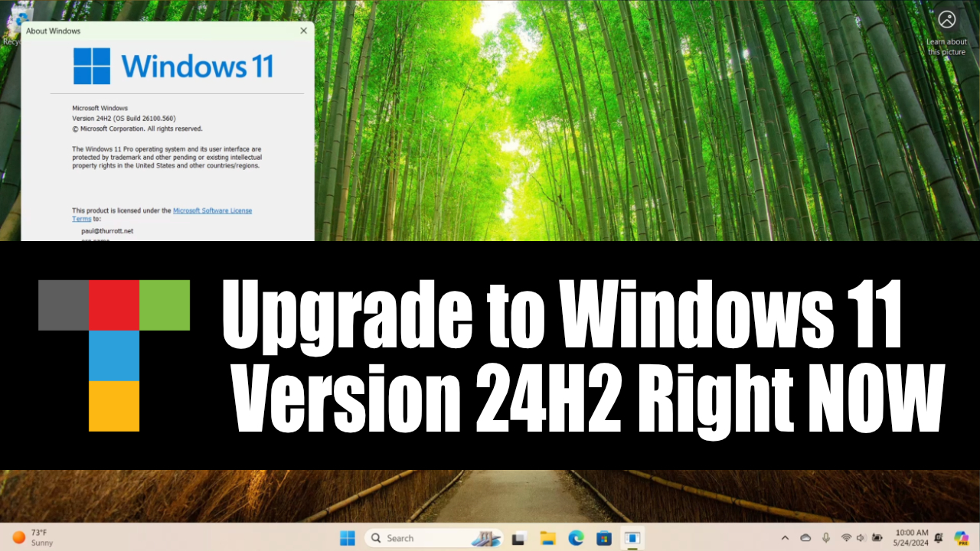Expand the hidden system tray icons chevron
This screenshot has height=551, width=980.
pyautogui.click(x=785, y=538)
